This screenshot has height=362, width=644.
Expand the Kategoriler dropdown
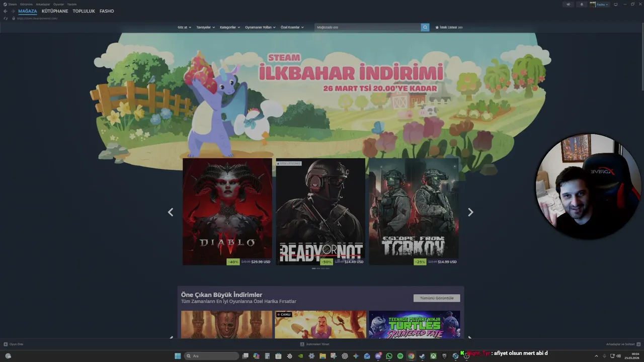tap(230, 27)
